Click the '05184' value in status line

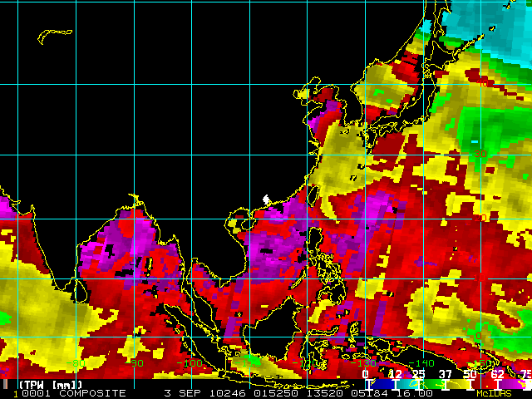pos(369,393)
